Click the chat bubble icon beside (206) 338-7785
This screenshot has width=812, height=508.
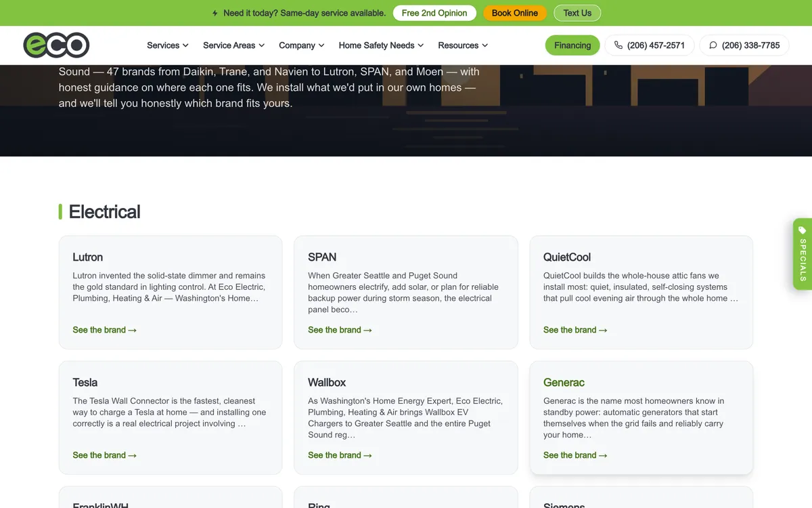point(713,45)
